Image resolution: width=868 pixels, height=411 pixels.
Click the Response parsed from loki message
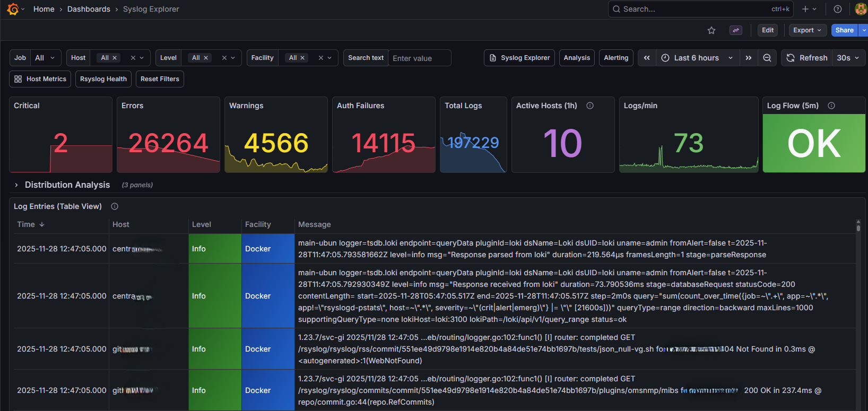tap(575, 249)
